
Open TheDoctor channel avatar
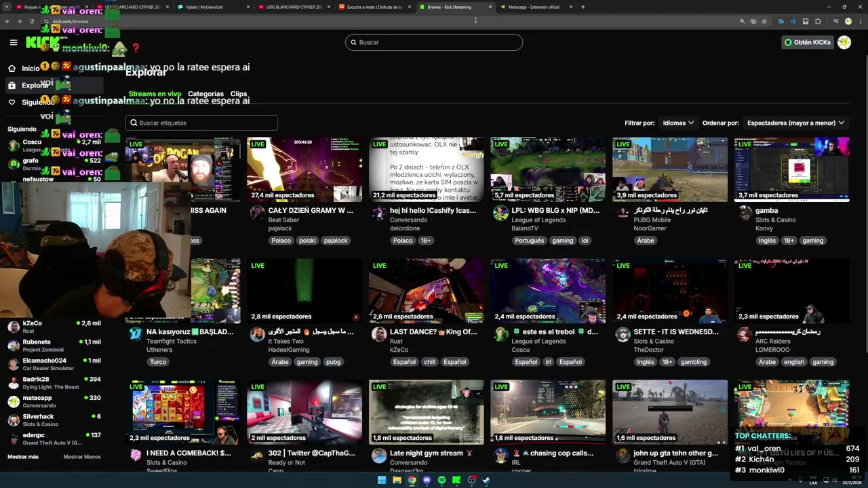(623, 335)
